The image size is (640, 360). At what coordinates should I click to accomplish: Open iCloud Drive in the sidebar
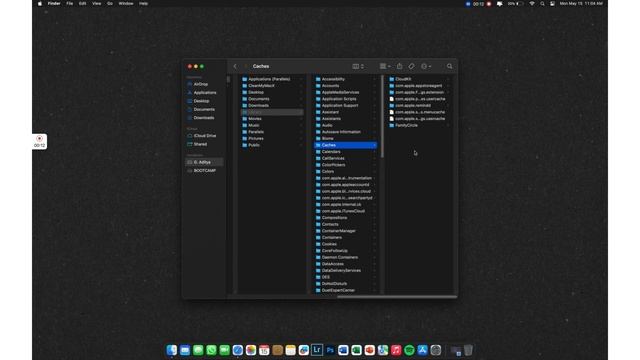(205, 136)
